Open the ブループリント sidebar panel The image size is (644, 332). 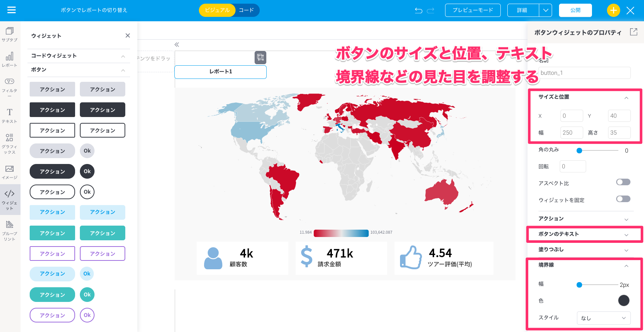(x=10, y=231)
